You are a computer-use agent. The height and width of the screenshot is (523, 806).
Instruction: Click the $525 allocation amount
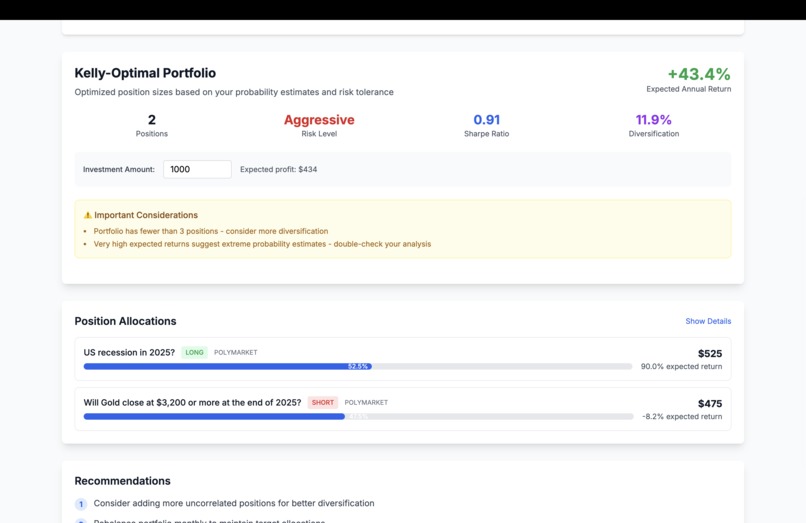click(x=709, y=353)
